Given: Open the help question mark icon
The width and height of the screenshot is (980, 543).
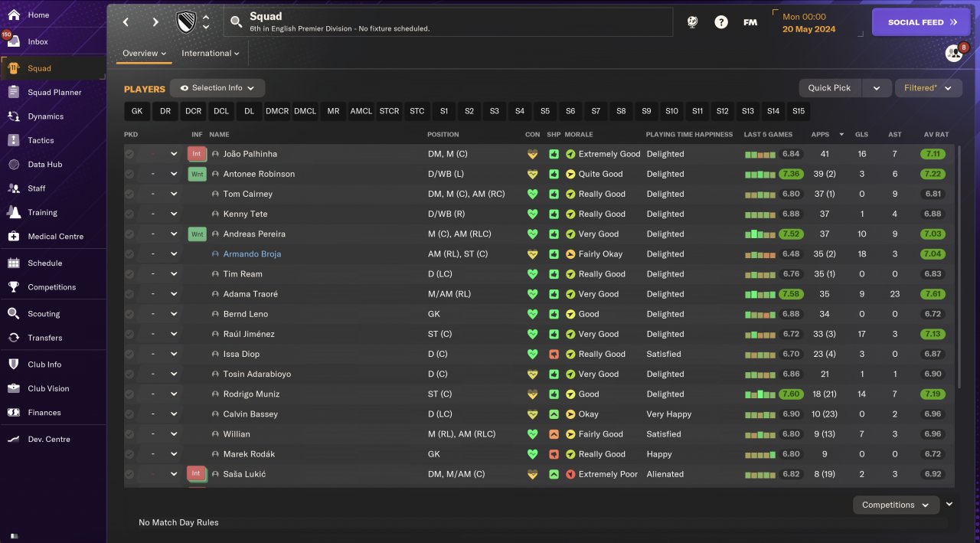Looking at the screenshot, I should coord(721,22).
